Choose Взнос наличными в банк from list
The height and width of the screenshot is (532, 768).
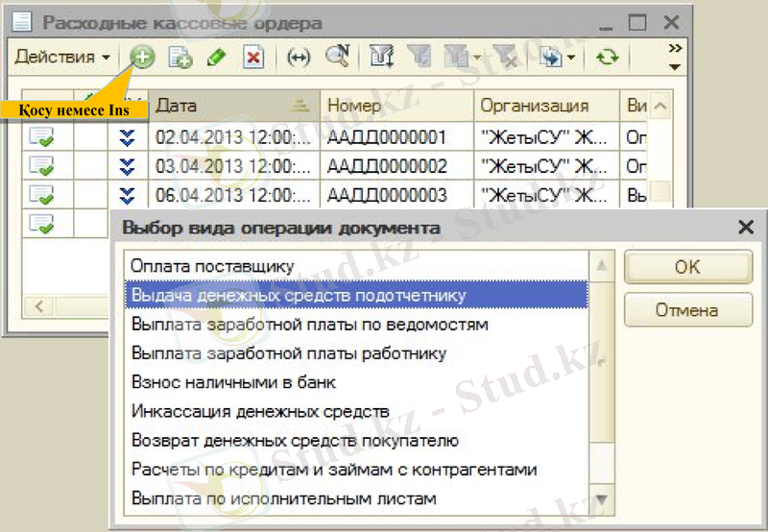pyautogui.click(x=233, y=382)
